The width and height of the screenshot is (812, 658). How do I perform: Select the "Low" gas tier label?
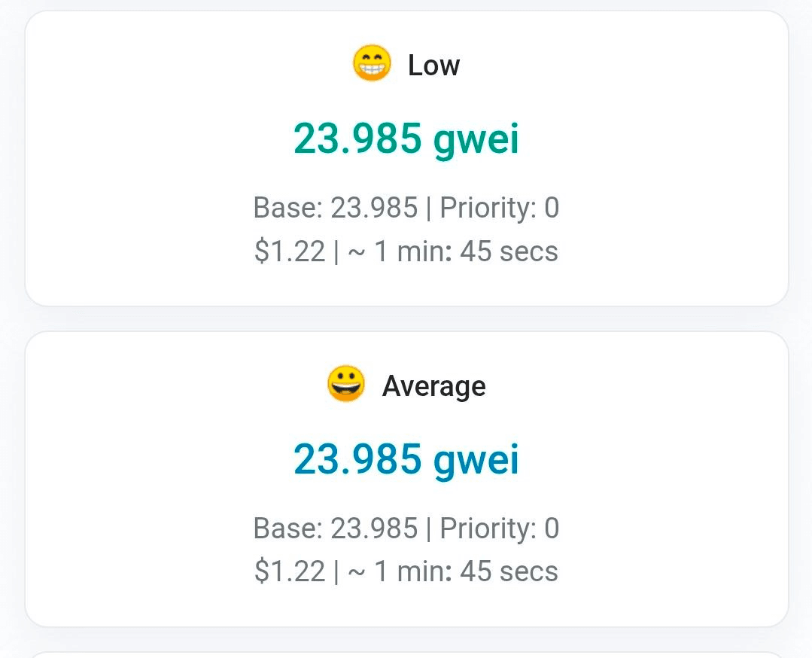(433, 65)
